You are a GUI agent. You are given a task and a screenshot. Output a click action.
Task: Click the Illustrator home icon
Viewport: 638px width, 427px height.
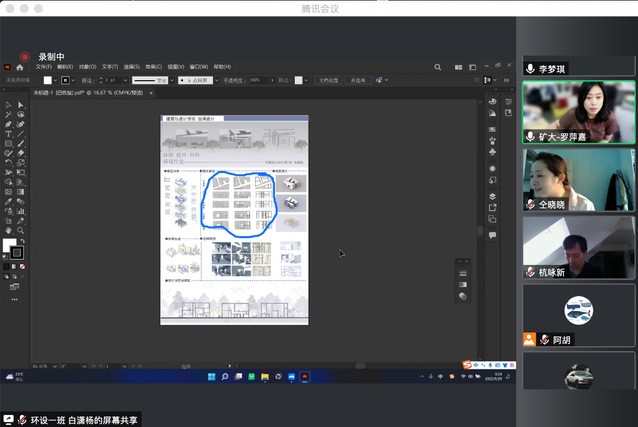(x=19, y=67)
